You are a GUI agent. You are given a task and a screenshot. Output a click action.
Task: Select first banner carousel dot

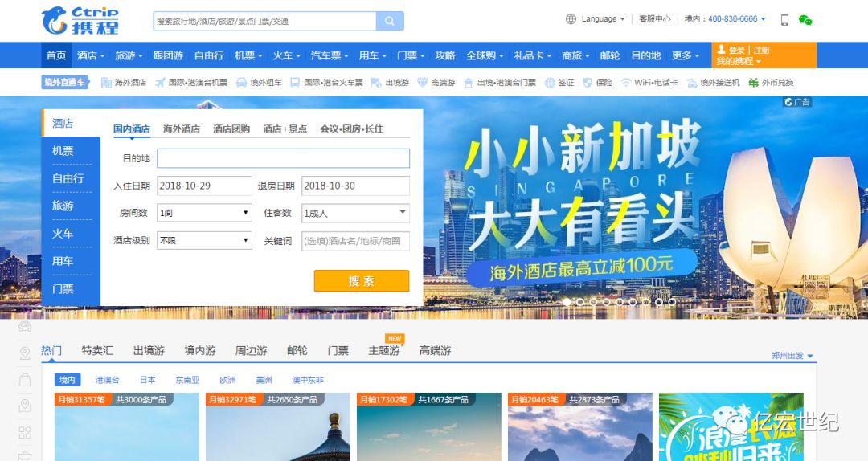(567, 302)
